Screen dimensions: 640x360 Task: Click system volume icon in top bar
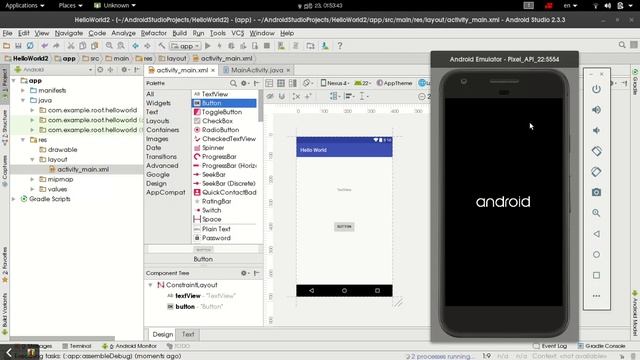[x=608, y=6]
